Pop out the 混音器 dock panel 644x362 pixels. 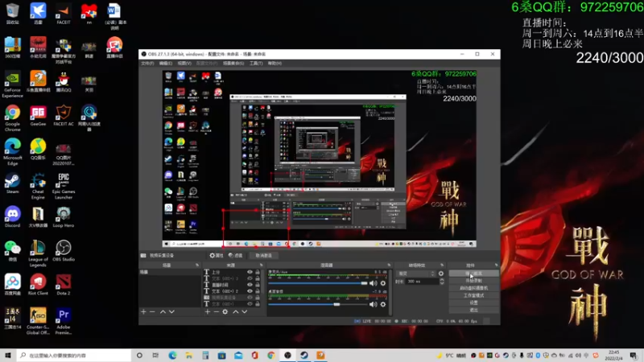(389, 265)
